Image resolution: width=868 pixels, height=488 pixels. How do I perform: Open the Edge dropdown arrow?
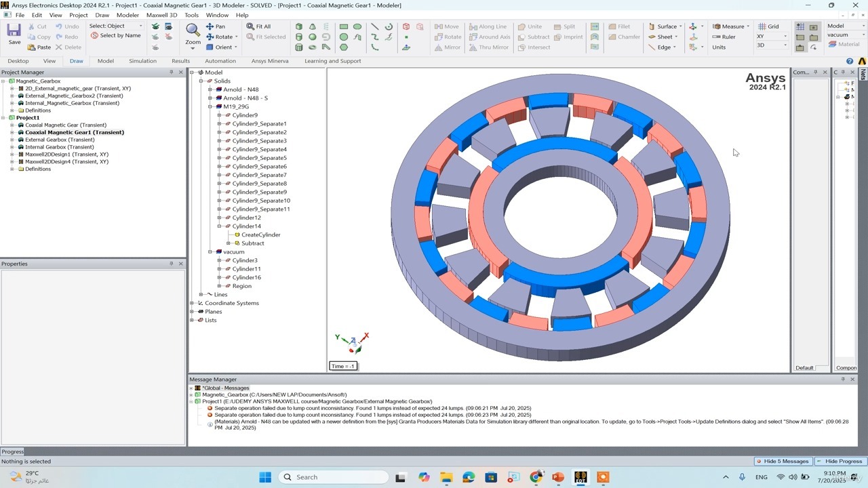point(675,47)
